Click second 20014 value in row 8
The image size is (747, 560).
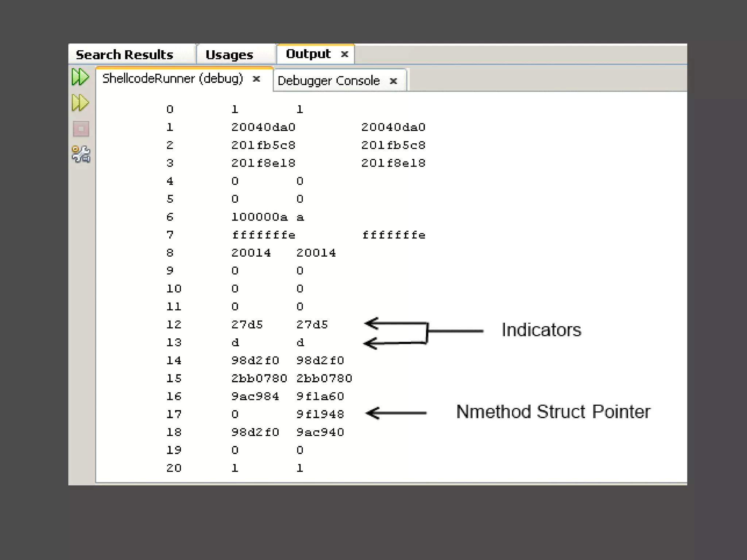(x=316, y=253)
